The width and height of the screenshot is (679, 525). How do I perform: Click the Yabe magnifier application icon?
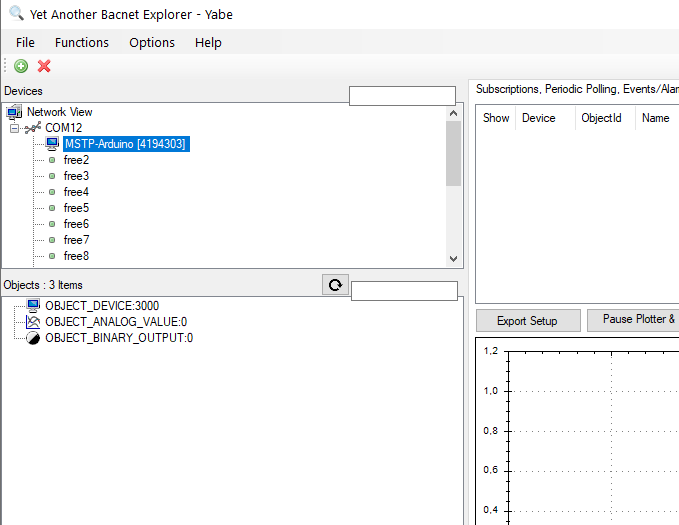(x=16, y=13)
